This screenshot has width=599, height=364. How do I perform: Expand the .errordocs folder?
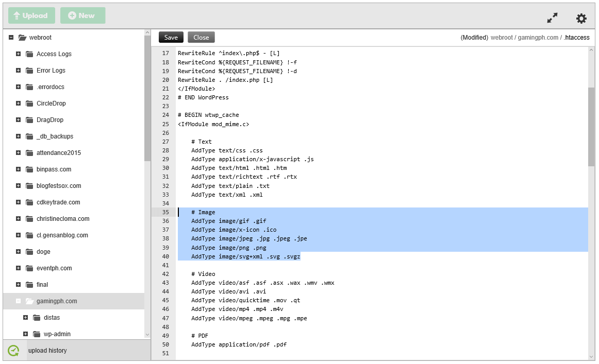click(19, 87)
